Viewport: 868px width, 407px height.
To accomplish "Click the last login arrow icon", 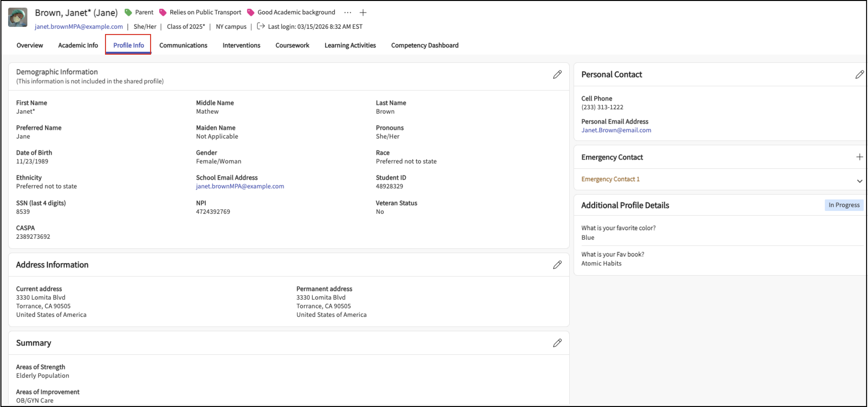I will click(x=260, y=26).
